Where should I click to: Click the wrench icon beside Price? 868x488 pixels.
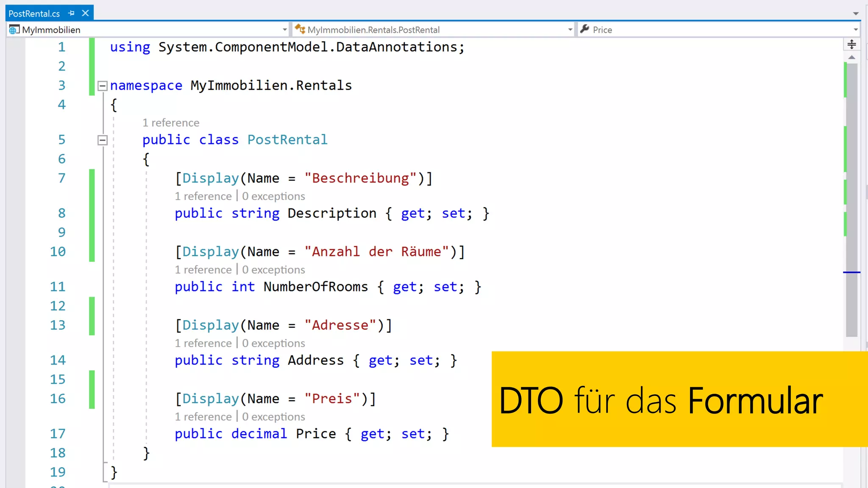coord(585,29)
